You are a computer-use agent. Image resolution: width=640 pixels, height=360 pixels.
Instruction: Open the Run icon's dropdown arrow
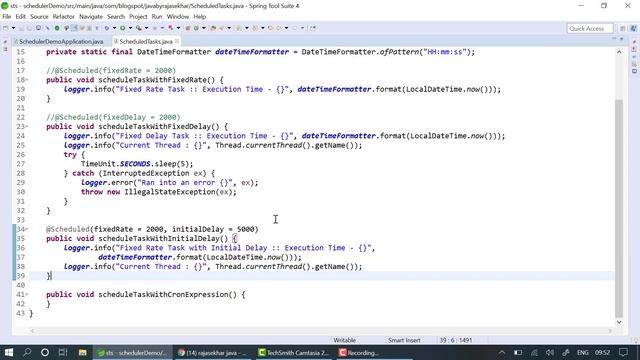coord(130,28)
